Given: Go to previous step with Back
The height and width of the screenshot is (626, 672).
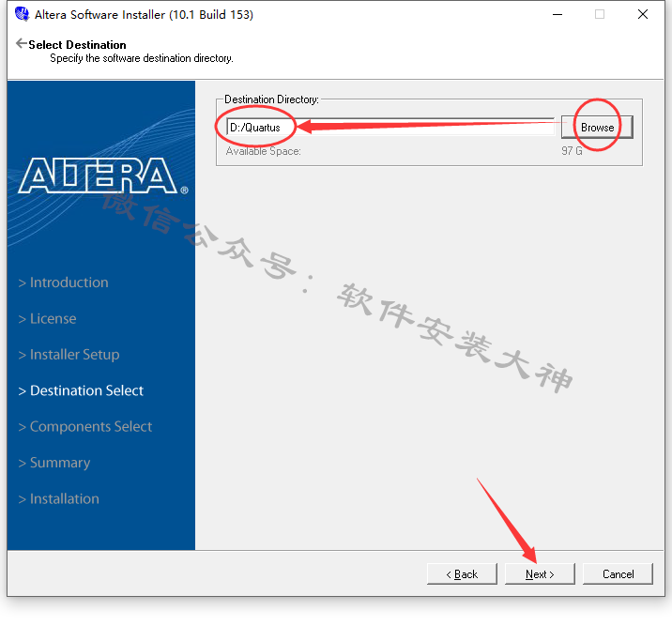Looking at the screenshot, I should click(462, 573).
